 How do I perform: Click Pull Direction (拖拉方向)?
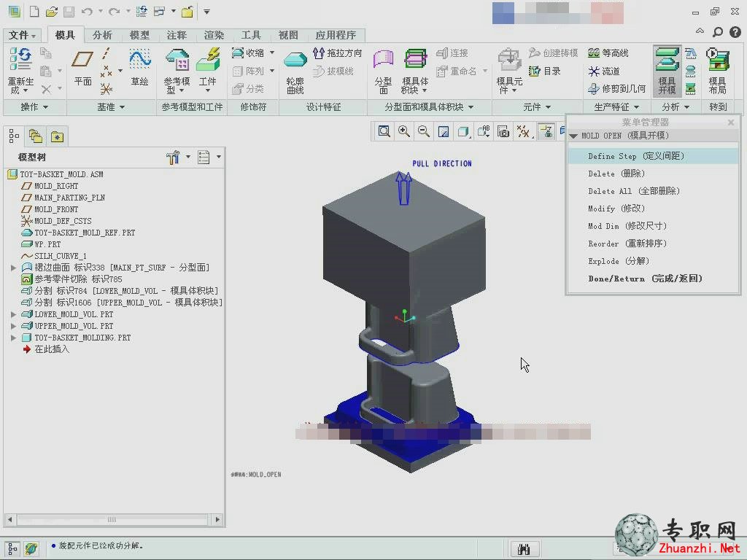pyautogui.click(x=338, y=52)
